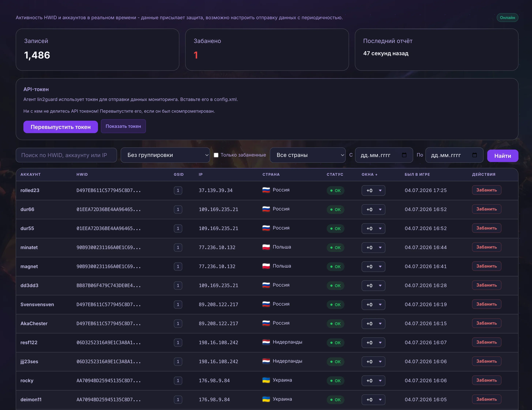
Task: Click IP 198.16.108.242 in jjj23ses row
Action: 218,362
